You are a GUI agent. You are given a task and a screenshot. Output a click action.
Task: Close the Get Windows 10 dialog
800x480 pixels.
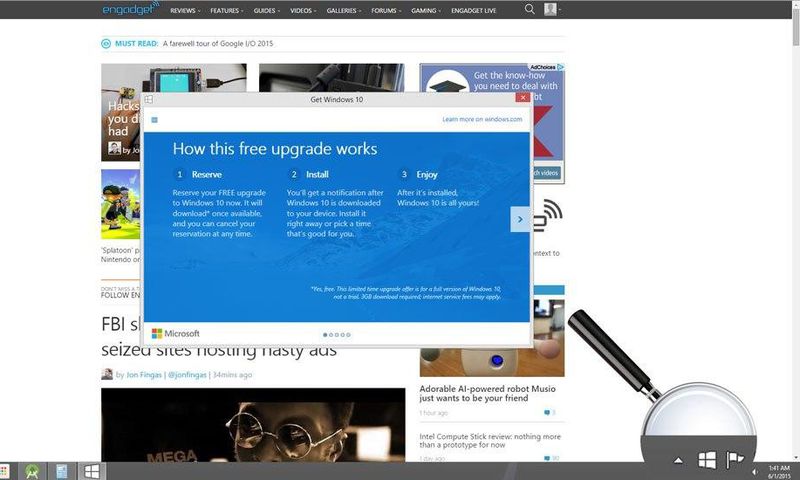pos(522,97)
